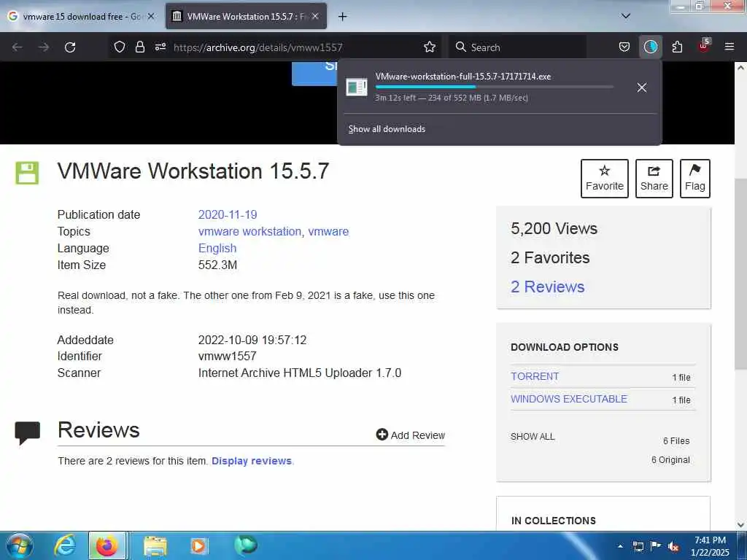The image size is (747, 560).
Task: Reload the archive.org page
Action: coord(70,47)
